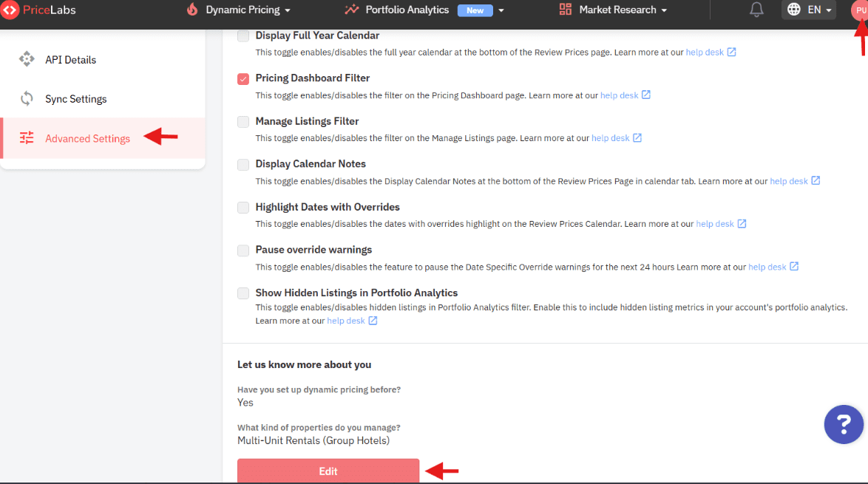
Task: Click the red Edit button
Action: point(328,471)
